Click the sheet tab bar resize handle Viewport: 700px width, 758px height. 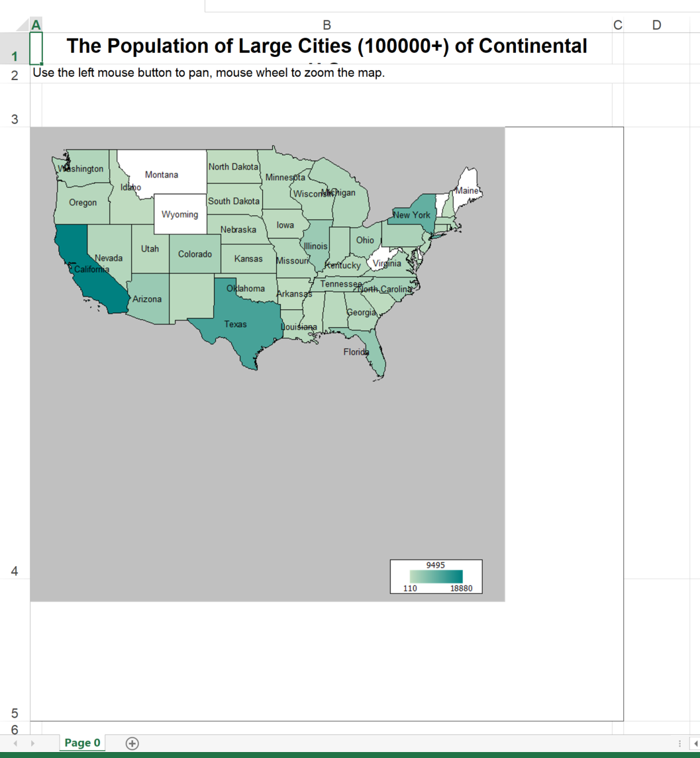[679, 743]
